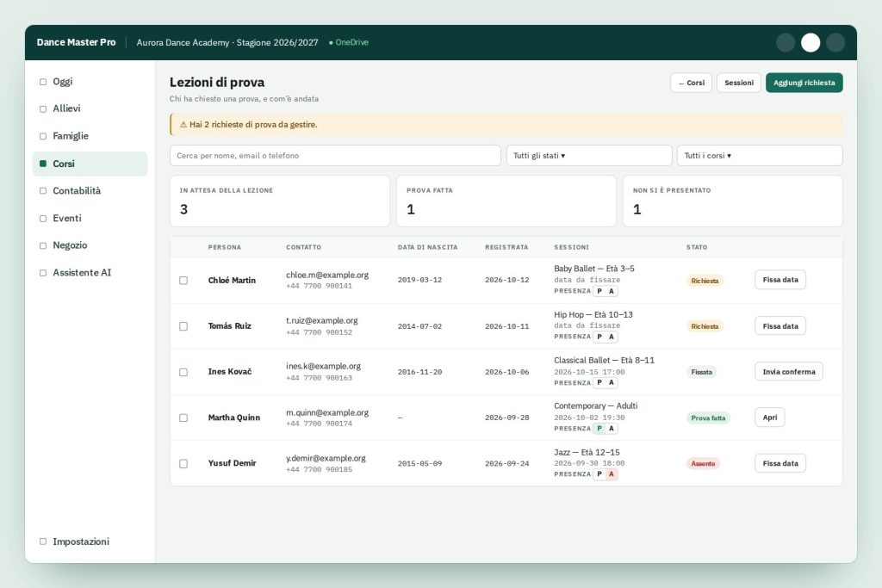
Task: Focus the search field for name, email, phone
Action: pyautogui.click(x=335, y=156)
